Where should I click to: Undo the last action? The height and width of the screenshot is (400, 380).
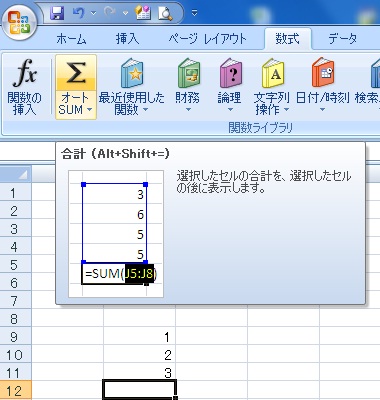[x=79, y=13]
